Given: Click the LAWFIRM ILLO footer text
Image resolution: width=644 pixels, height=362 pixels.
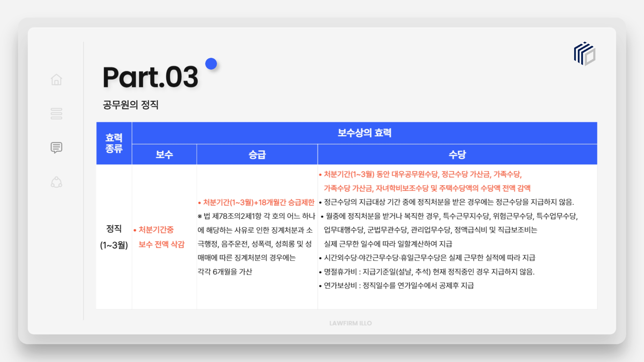Looking at the screenshot, I should click(350, 323).
